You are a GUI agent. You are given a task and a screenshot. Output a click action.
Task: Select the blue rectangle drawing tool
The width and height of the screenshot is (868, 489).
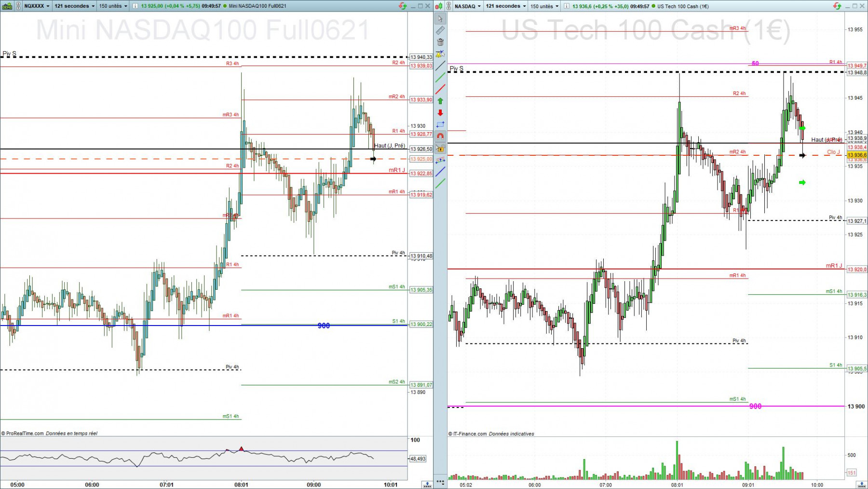440,124
